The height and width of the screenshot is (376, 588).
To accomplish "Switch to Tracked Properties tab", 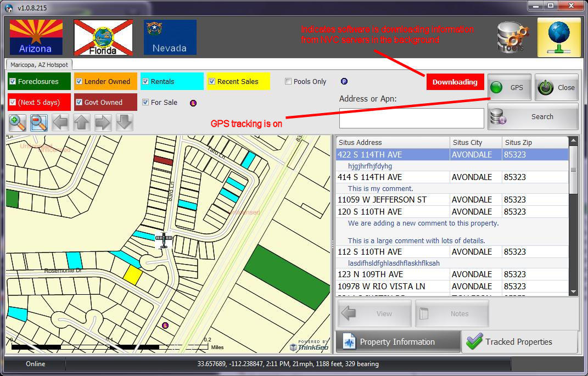I will (x=520, y=341).
